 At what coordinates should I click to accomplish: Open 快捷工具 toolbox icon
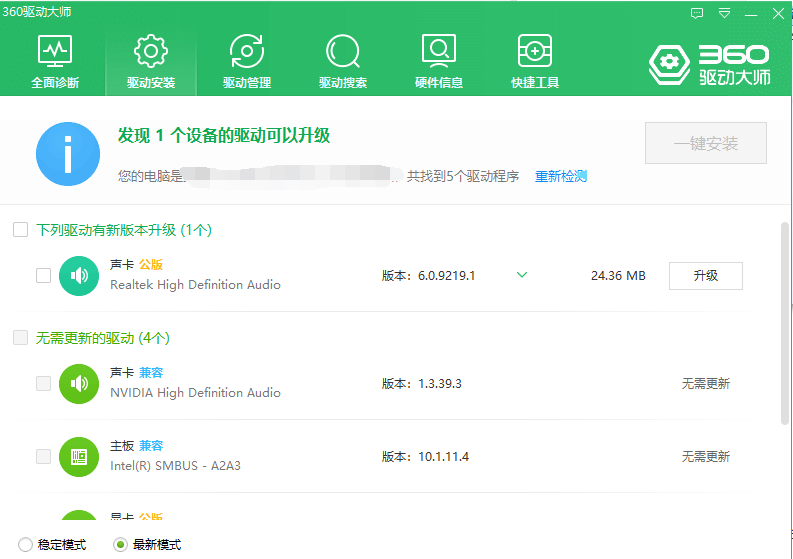point(534,51)
